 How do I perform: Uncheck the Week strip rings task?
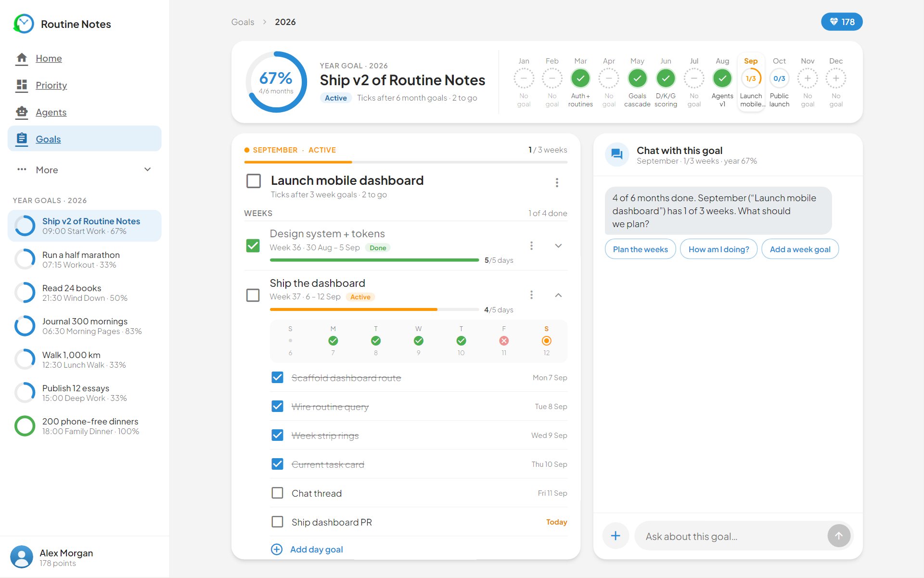(277, 435)
